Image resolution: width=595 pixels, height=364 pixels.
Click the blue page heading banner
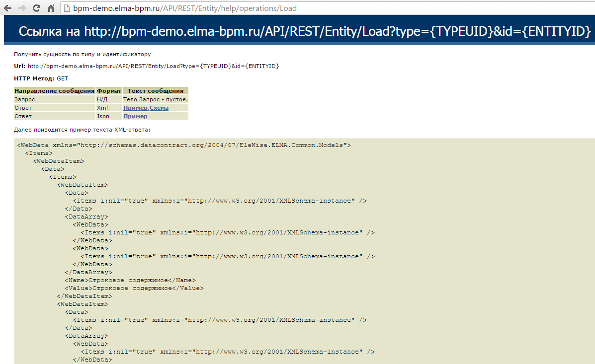[x=298, y=31]
